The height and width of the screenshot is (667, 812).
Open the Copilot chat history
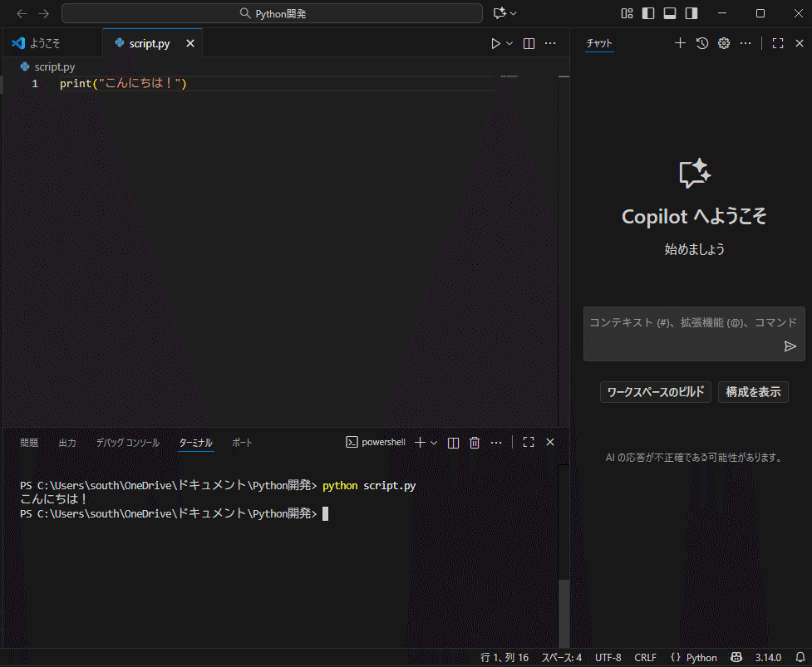click(701, 42)
